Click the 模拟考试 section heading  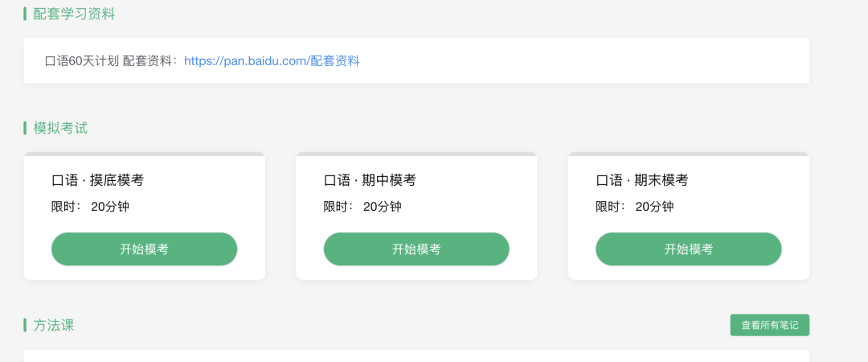(x=60, y=128)
